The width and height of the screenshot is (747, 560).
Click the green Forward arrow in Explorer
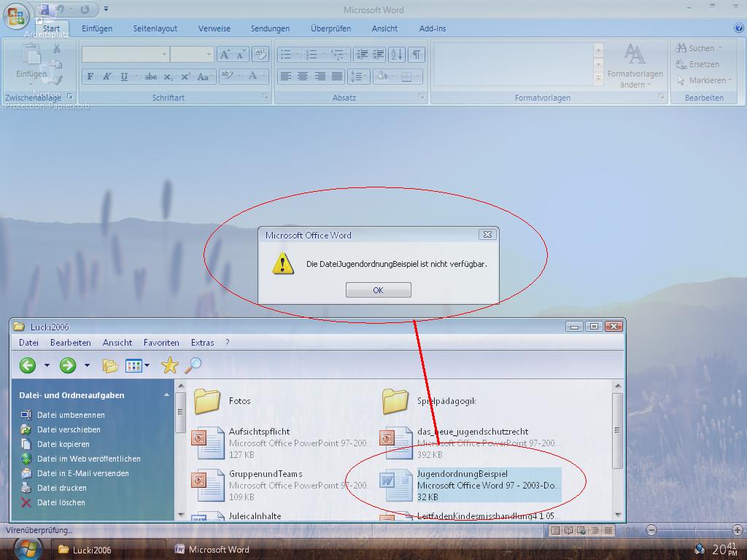(68, 365)
